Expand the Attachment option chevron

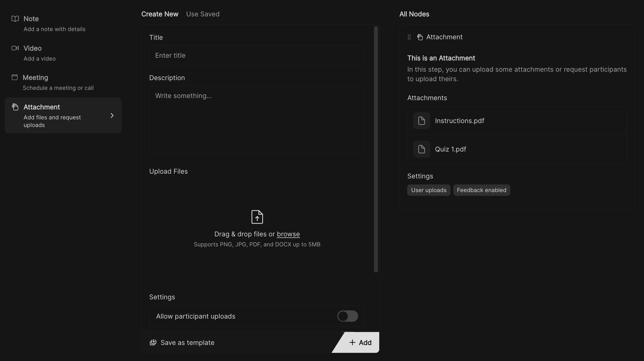click(112, 116)
